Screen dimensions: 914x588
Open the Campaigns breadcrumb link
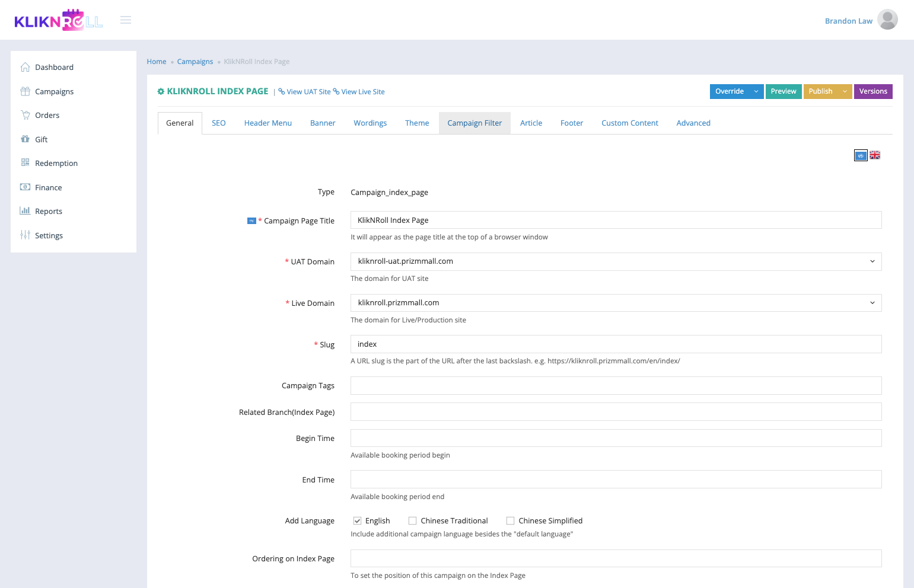[x=195, y=62]
